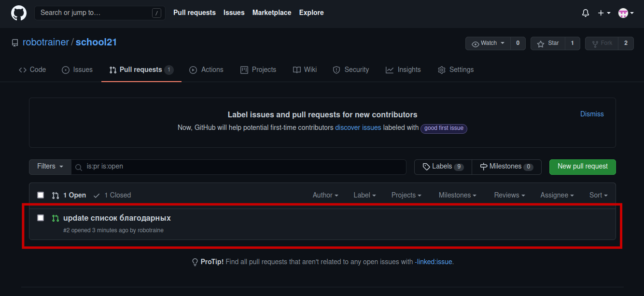644x296 pixels.
Task: Select the repository Pull requests tab
Action: click(141, 70)
